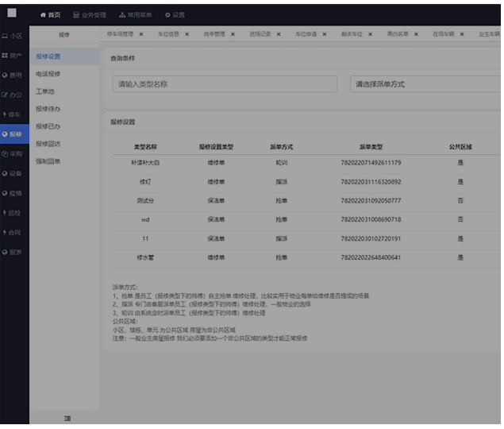Switch to the 进场记录 tab
This screenshot has width=504, height=429.
[260, 34]
